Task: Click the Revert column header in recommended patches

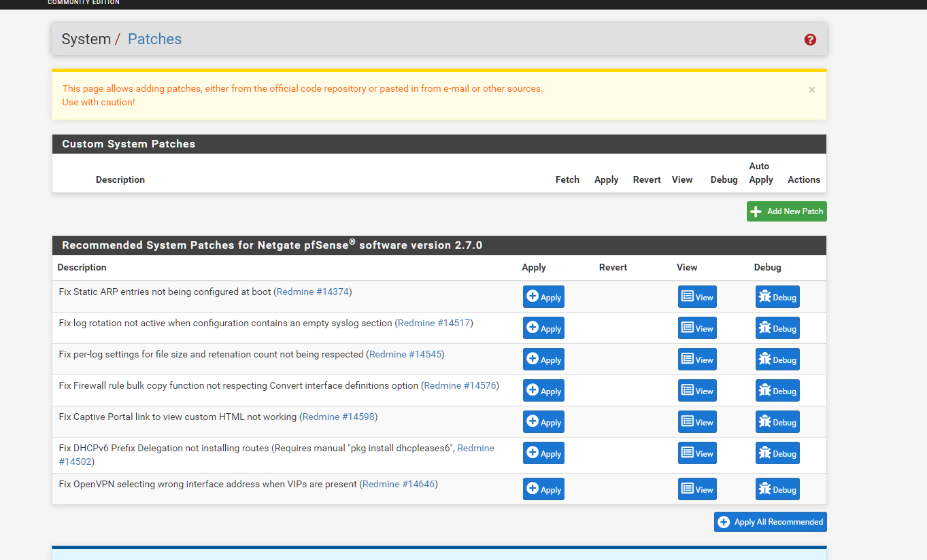Action: (613, 267)
